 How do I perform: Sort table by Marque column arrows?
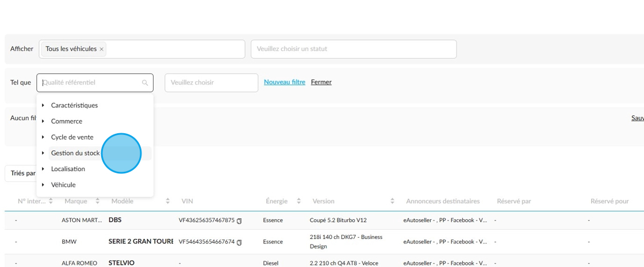click(98, 202)
